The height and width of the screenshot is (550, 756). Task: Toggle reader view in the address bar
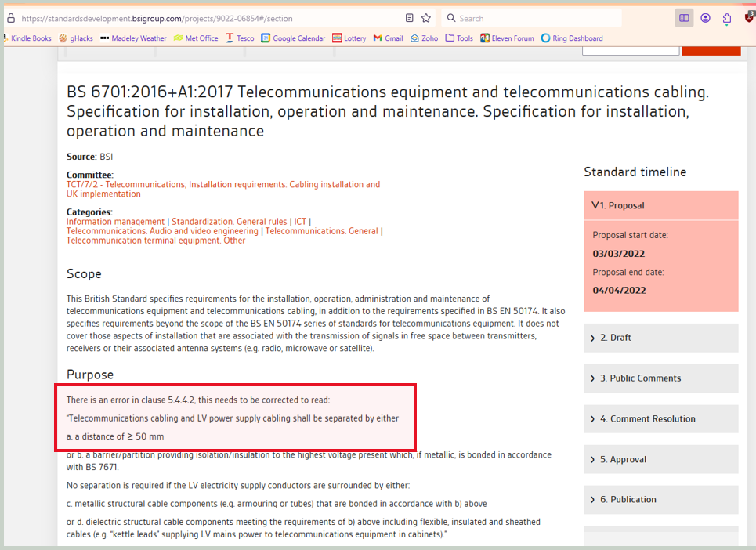pyautogui.click(x=409, y=17)
